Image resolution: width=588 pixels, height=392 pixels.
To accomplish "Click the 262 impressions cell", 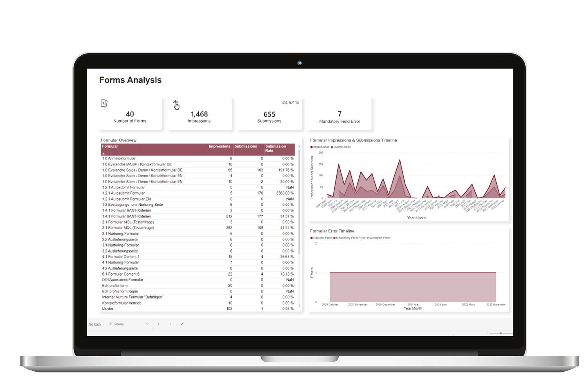I will [229, 228].
